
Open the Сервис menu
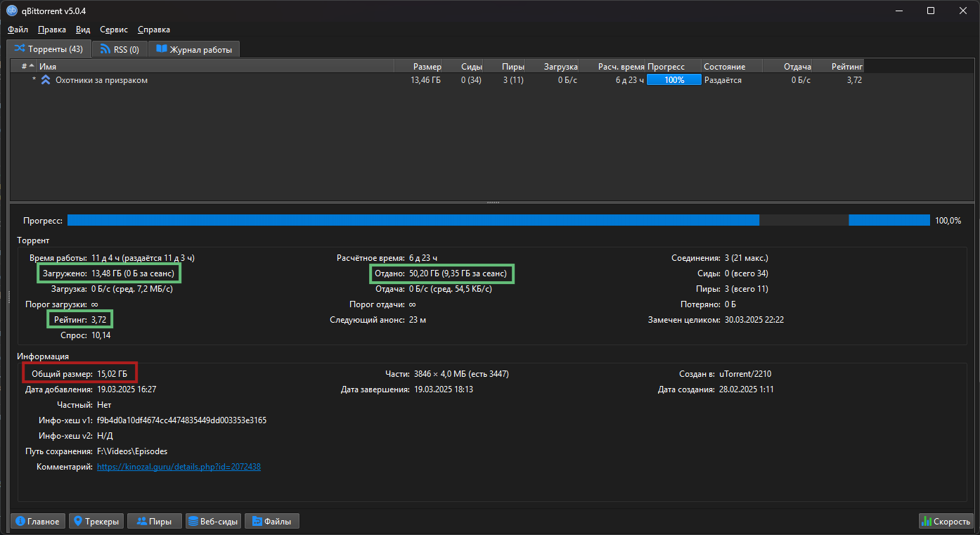click(114, 30)
